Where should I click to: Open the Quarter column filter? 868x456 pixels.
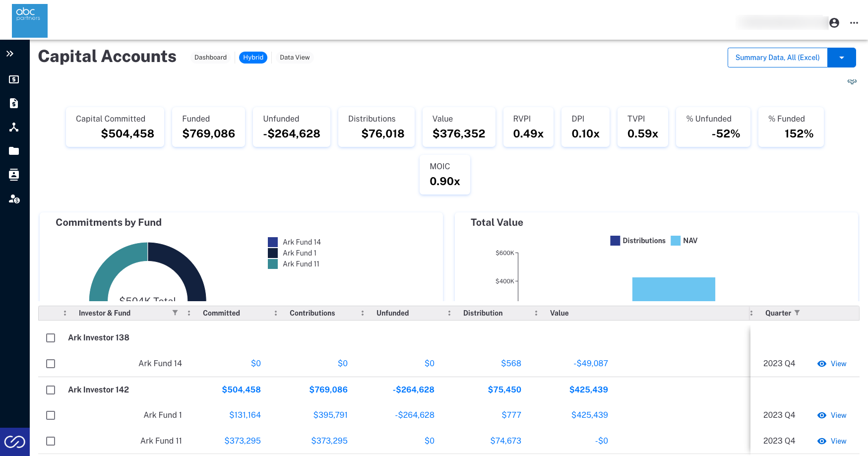[797, 313]
